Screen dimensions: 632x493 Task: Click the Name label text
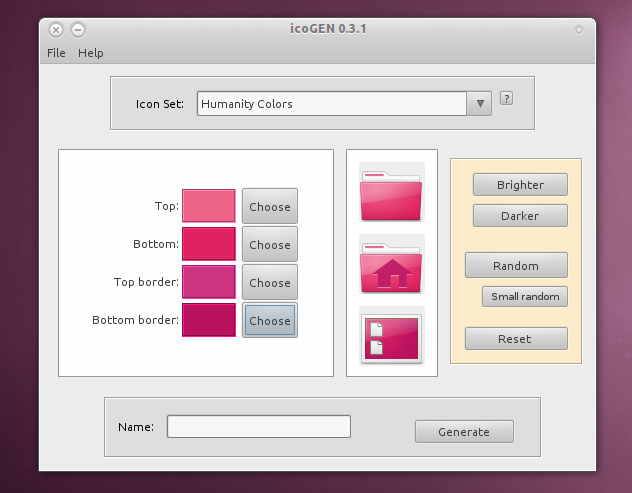click(x=136, y=427)
